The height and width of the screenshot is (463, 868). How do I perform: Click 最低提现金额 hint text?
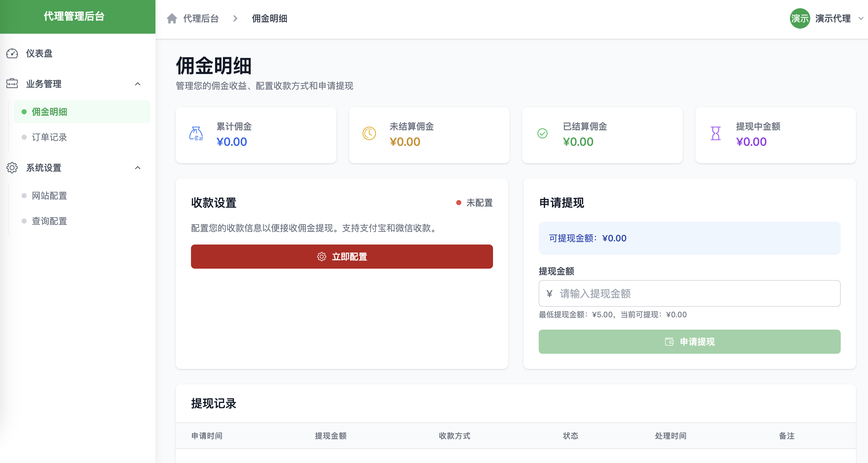coord(613,314)
